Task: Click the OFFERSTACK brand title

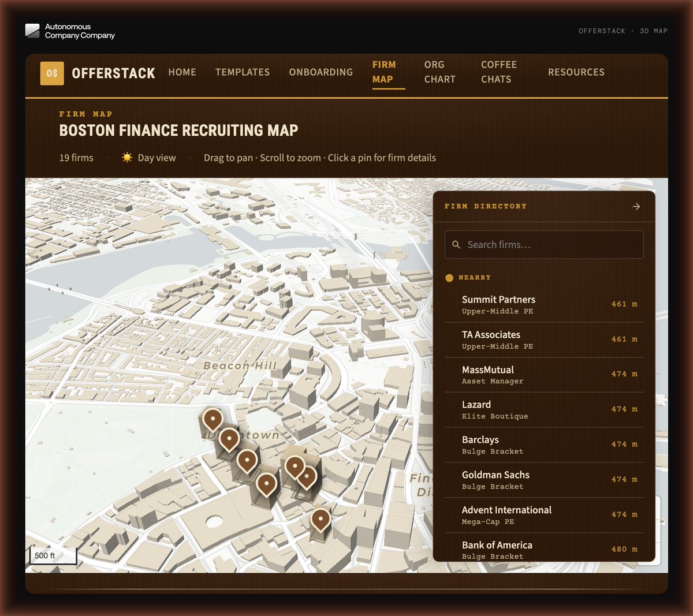Action: pos(113,73)
